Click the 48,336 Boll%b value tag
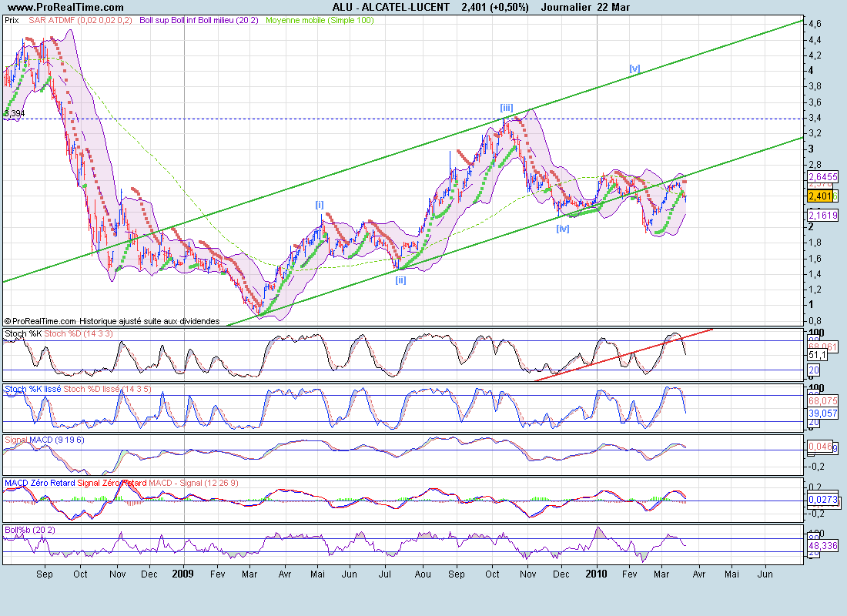 tap(822, 546)
